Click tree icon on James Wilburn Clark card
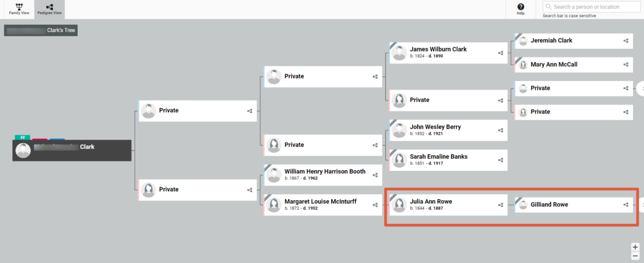Screen dimensions: 644x263 [501, 53]
